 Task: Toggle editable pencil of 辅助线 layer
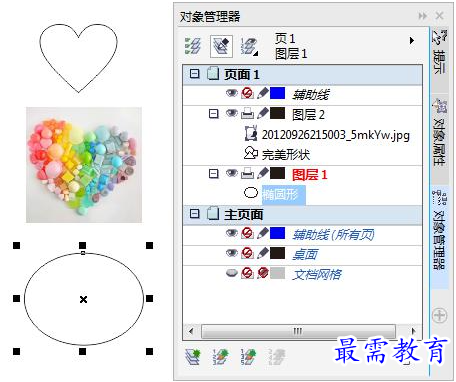[263, 93]
